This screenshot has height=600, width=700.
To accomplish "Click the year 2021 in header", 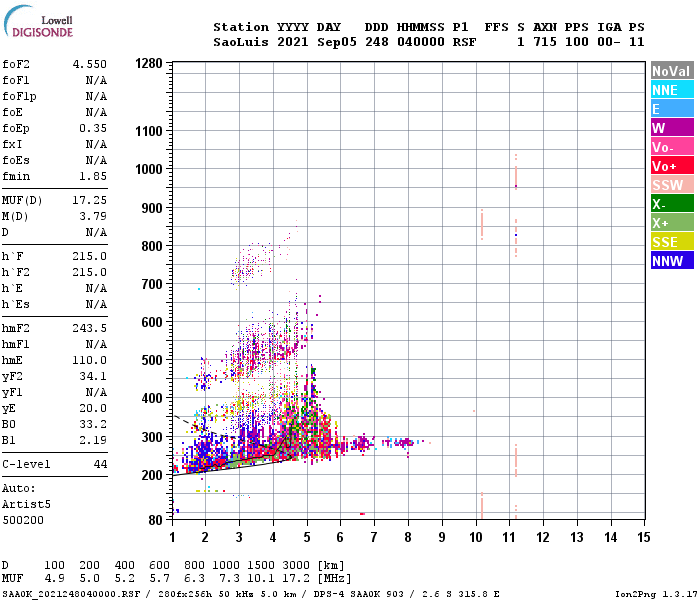I will pyautogui.click(x=293, y=42).
